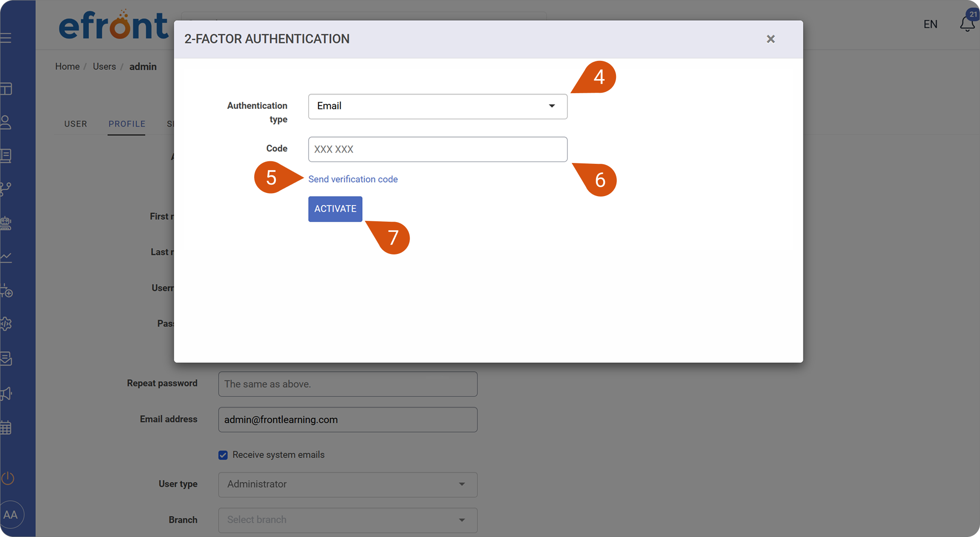Click into the Code input field
980x537 pixels.
[x=438, y=149]
